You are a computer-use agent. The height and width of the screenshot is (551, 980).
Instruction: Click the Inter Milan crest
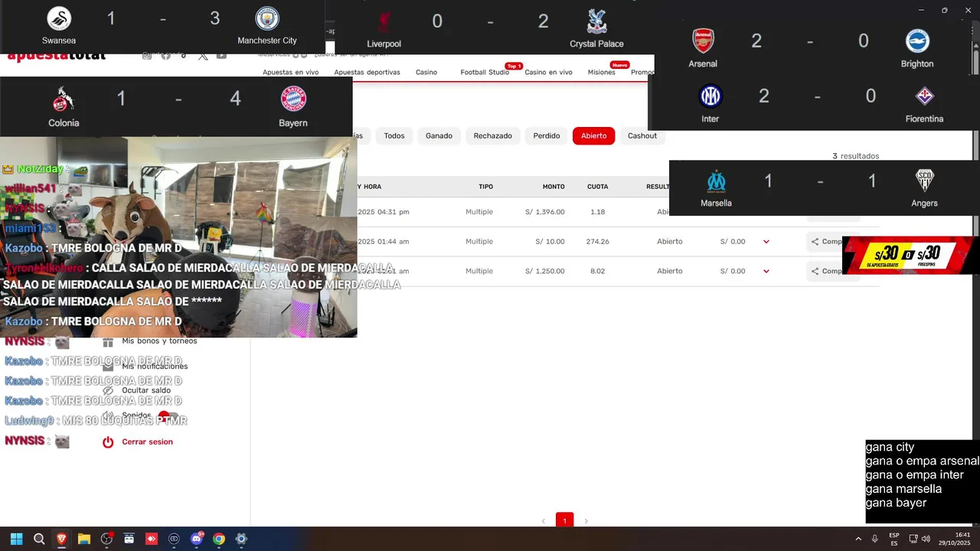(x=710, y=96)
